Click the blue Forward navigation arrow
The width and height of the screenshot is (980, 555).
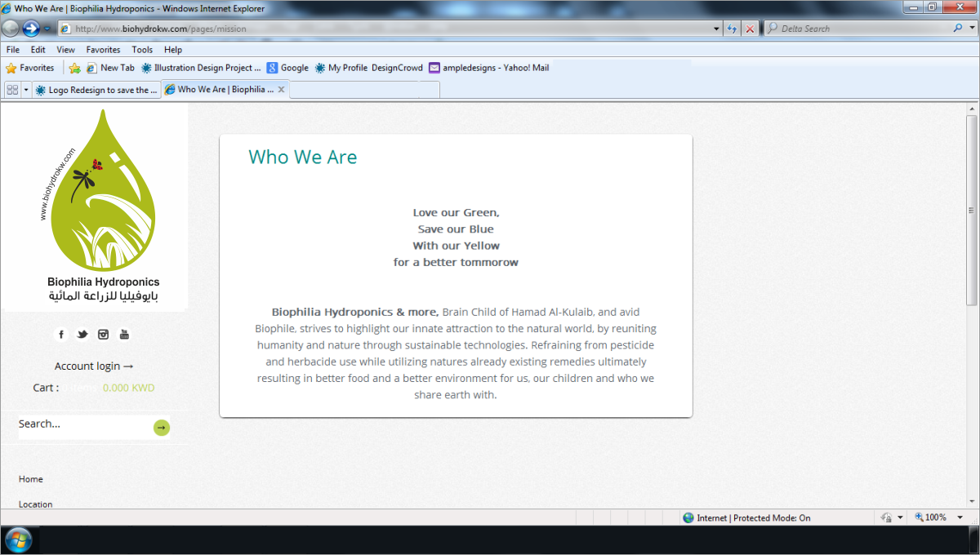click(31, 29)
